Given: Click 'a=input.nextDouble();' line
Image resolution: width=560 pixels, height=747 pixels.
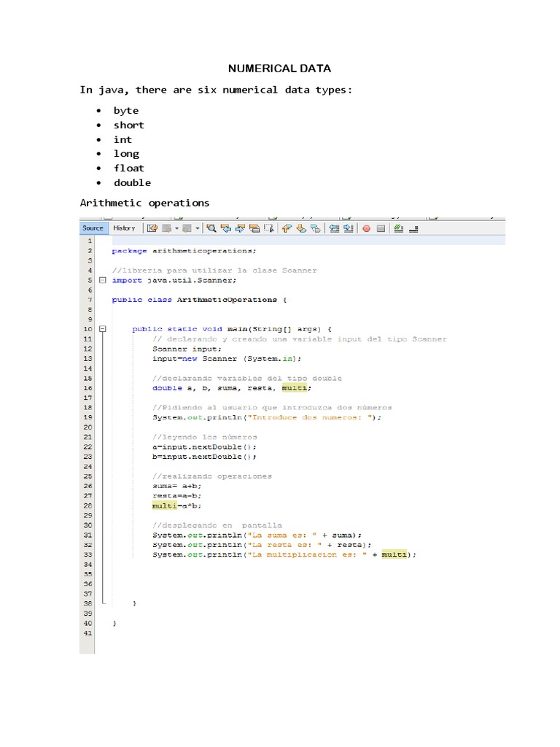Looking at the screenshot, I should click(x=204, y=447).
